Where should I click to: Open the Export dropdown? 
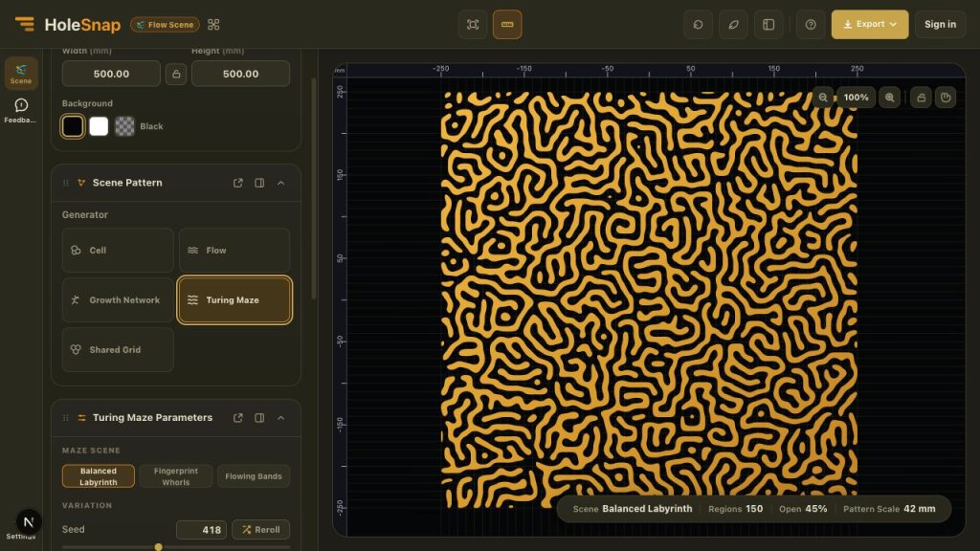click(869, 24)
